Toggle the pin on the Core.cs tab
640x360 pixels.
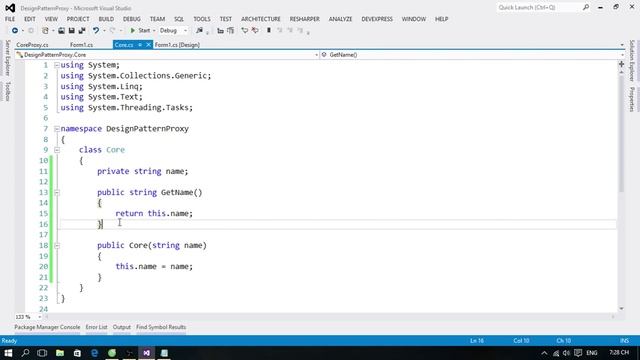click(140, 45)
